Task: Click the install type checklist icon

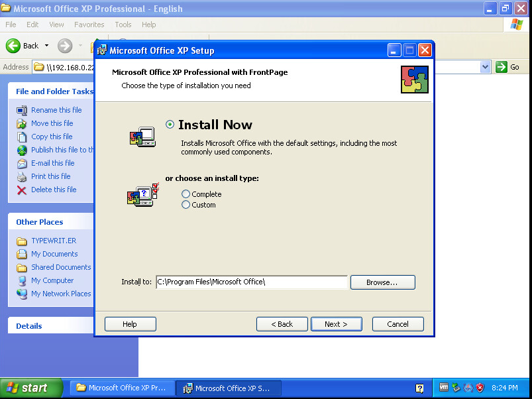Action: pyautogui.click(x=143, y=195)
